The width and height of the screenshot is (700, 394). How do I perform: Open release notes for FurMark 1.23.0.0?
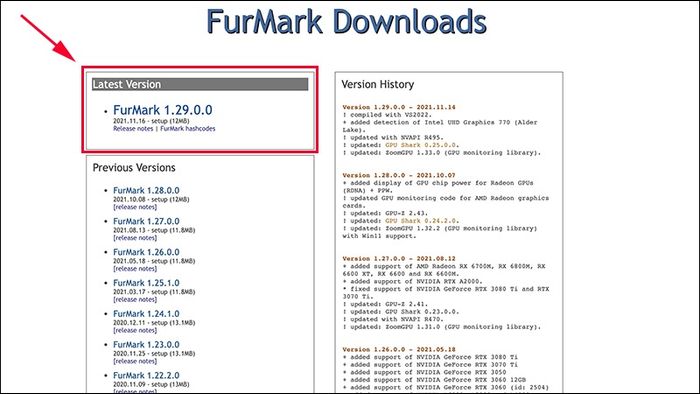(135, 361)
